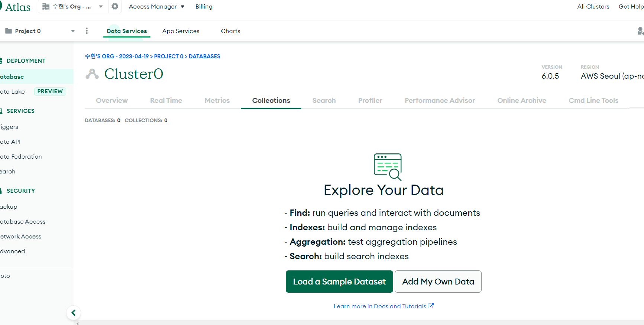Collapse sidebar with the left chevron button

pyautogui.click(x=74, y=313)
